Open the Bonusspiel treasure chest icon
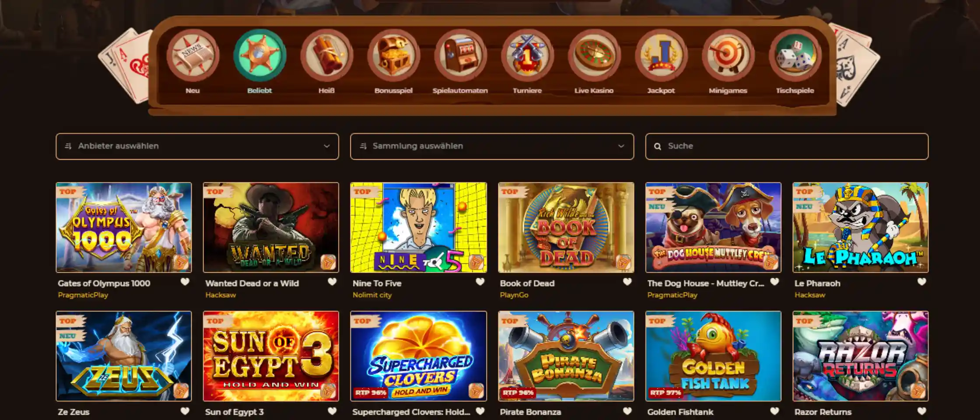980x420 pixels. point(393,56)
